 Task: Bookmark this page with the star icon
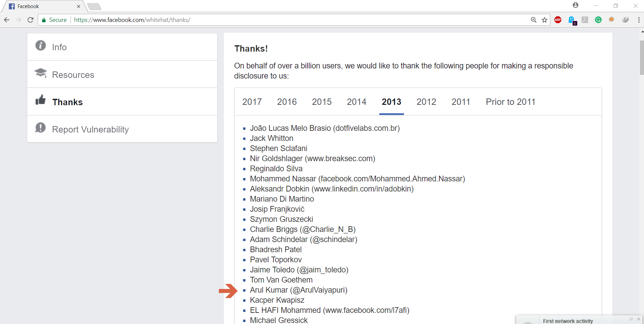pyautogui.click(x=545, y=20)
